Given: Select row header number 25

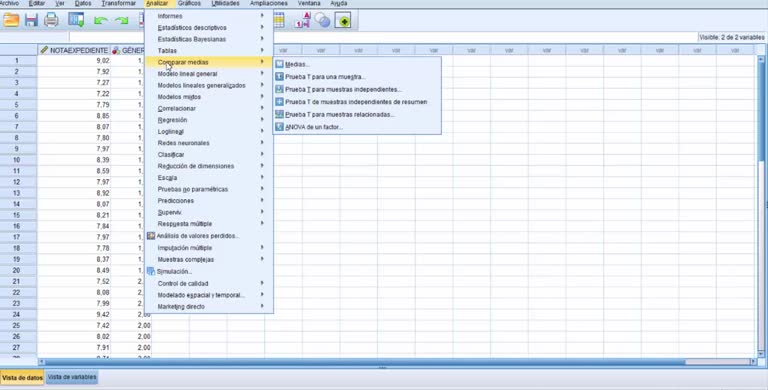Looking at the screenshot, I should [18, 326].
